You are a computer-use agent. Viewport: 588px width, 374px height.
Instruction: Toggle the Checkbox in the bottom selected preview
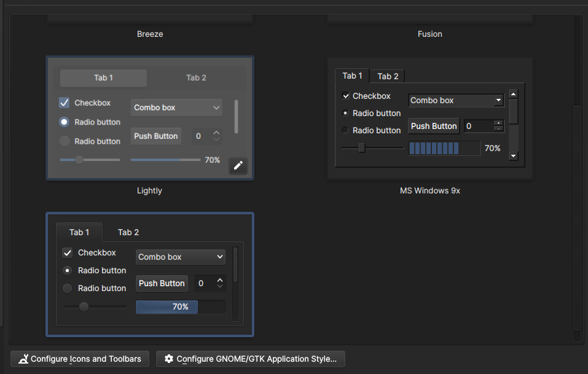tap(67, 252)
